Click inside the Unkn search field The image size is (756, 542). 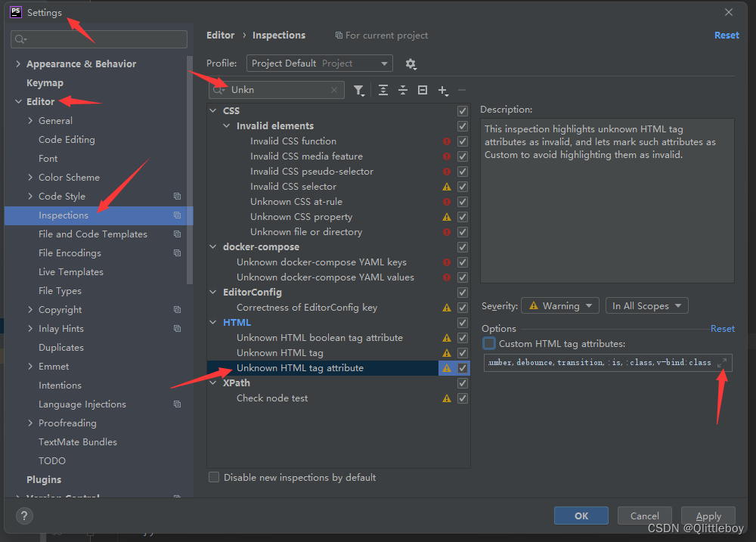coord(280,89)
